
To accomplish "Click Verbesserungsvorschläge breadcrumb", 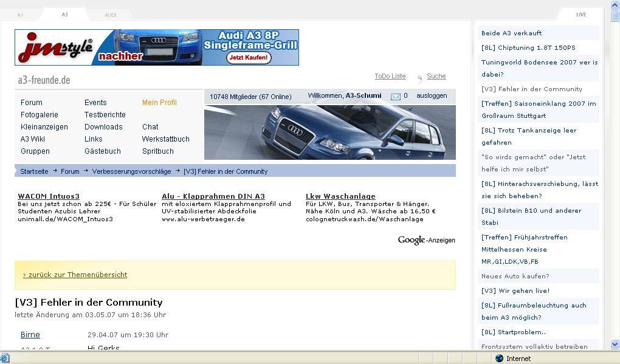I will pyautogui.click(x=131, y=171).
